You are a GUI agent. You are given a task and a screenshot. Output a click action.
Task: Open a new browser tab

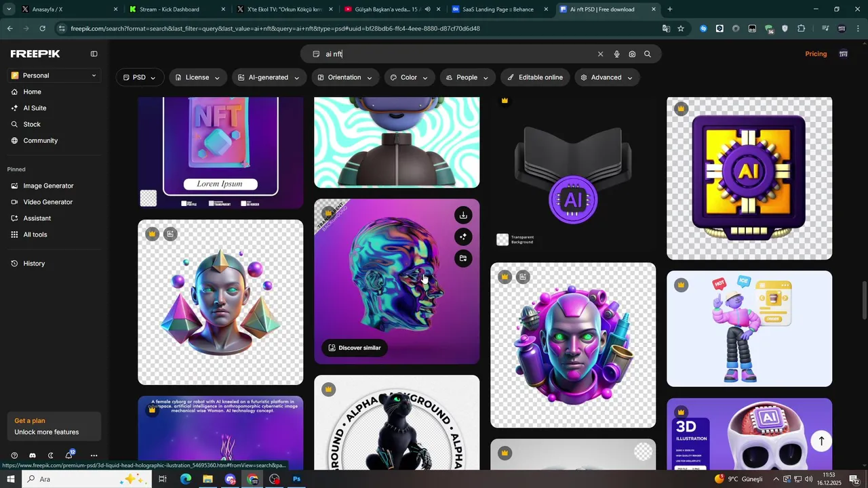coord(670,9)
